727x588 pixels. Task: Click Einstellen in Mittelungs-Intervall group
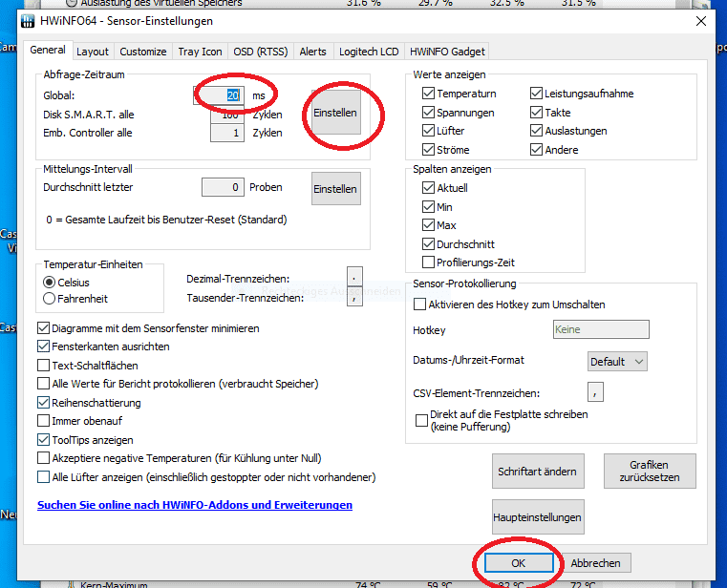coord(335,189)
